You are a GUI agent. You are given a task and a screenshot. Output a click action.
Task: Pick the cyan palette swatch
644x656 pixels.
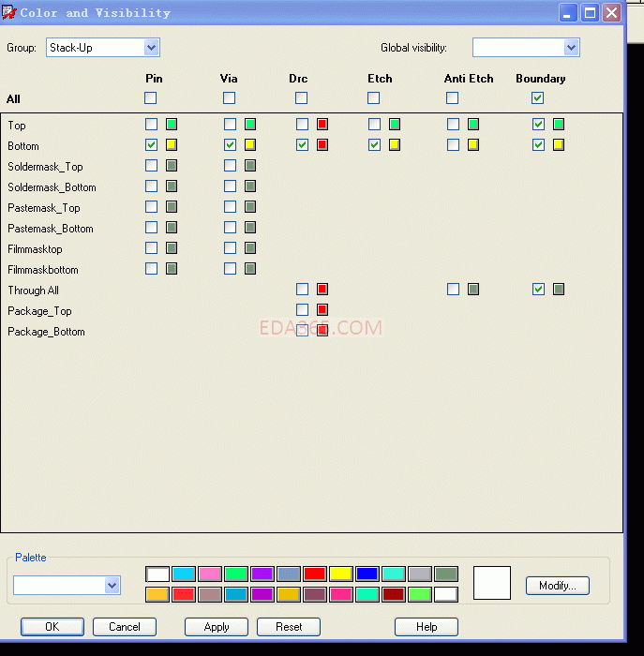184,574
